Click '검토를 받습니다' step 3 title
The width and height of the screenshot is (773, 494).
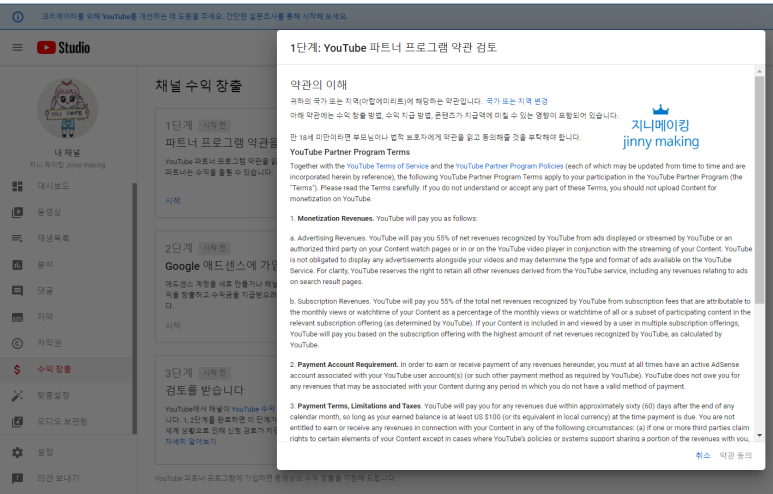(205, 390)
